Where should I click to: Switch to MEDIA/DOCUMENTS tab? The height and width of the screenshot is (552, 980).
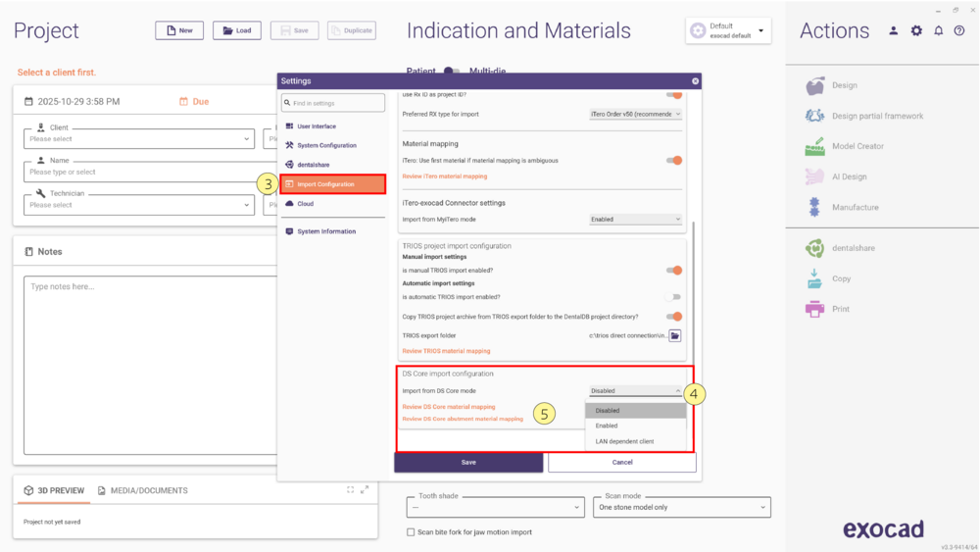coord(142,491)
